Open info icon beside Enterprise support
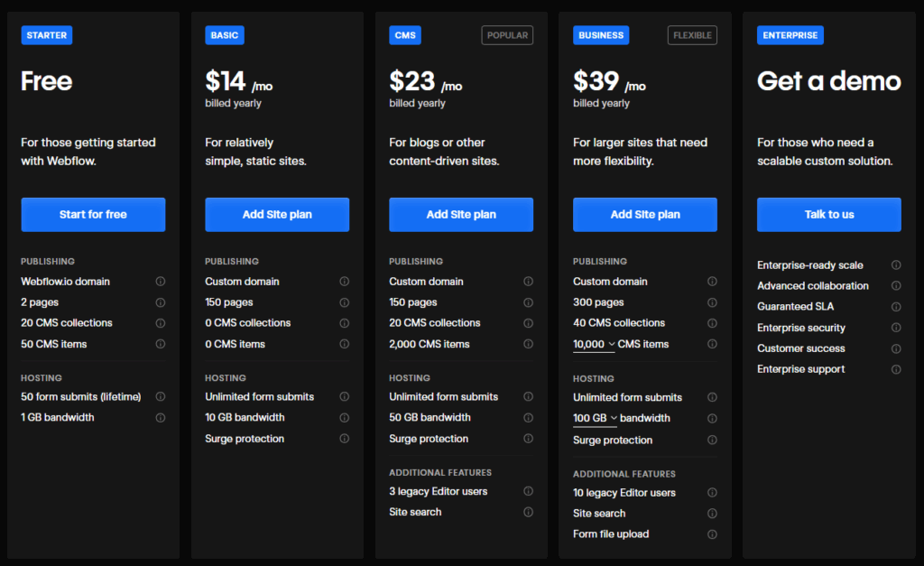The width and height of the screenshot is (924, 566). point(896,369)
